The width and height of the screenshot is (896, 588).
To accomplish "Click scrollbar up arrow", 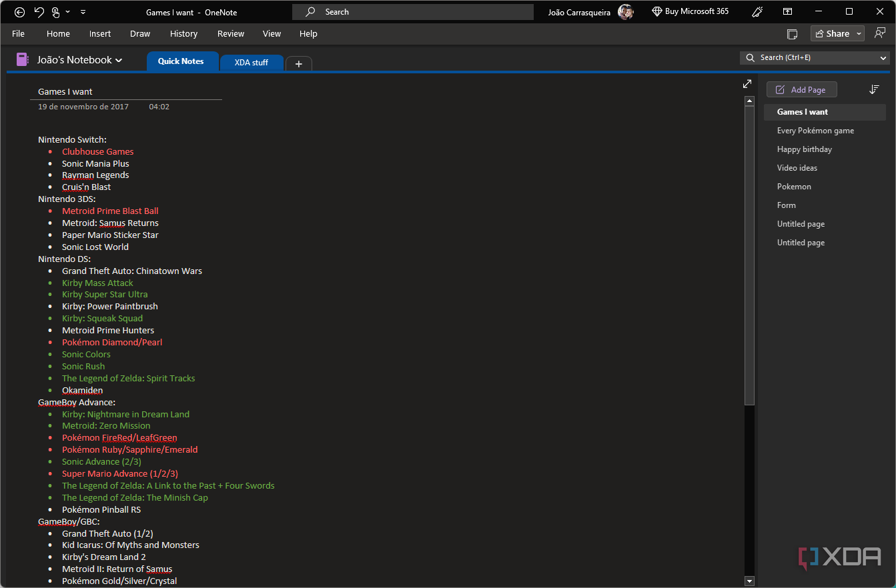I will [x=749, y=101].
